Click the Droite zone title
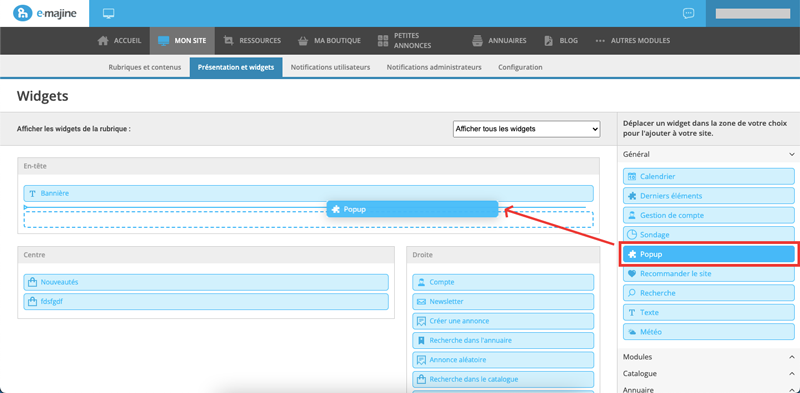Screen dimensions: 800x393 coord(423,254)
